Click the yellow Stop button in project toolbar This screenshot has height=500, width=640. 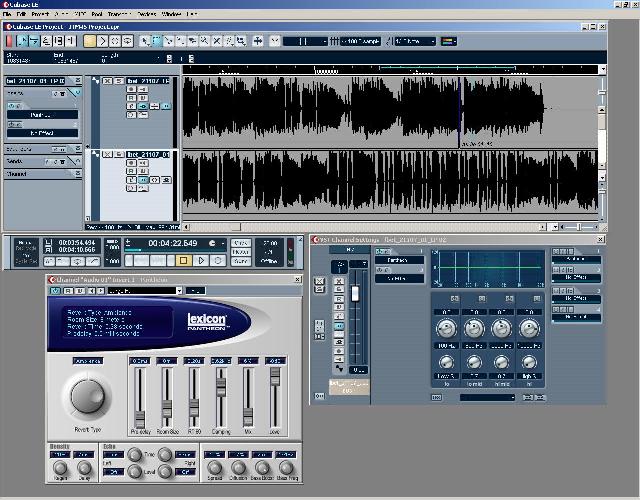pyautogui.click(x=90, y=41)
